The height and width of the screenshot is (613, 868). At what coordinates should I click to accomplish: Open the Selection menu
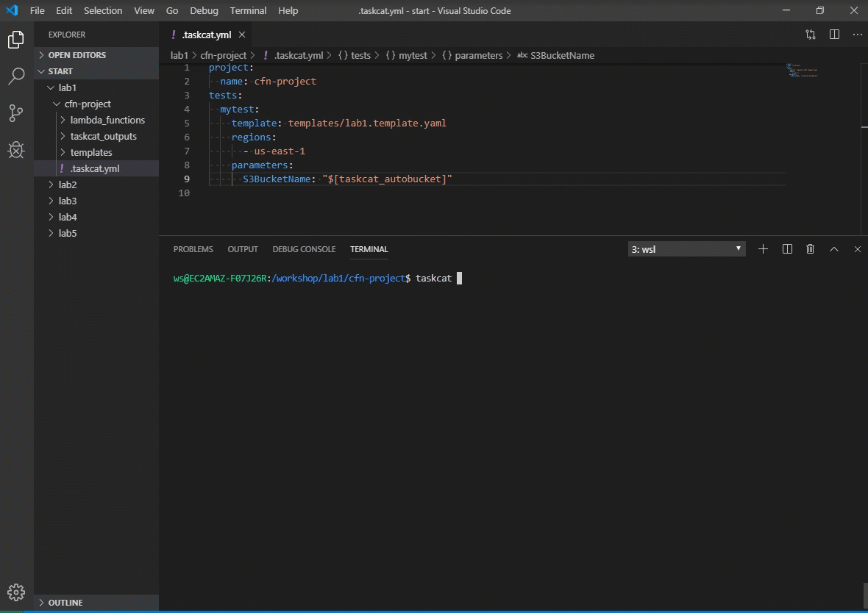pos(103,10)
